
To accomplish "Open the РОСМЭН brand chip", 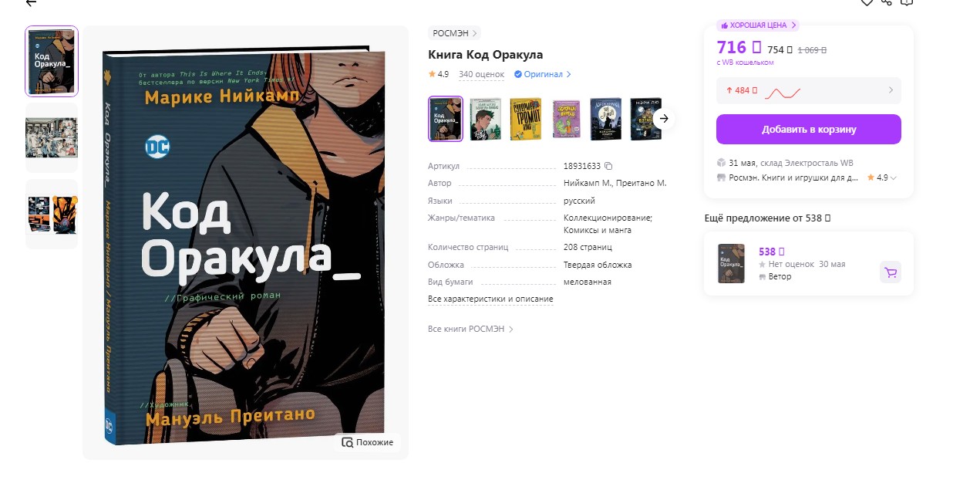I will 455,33.
